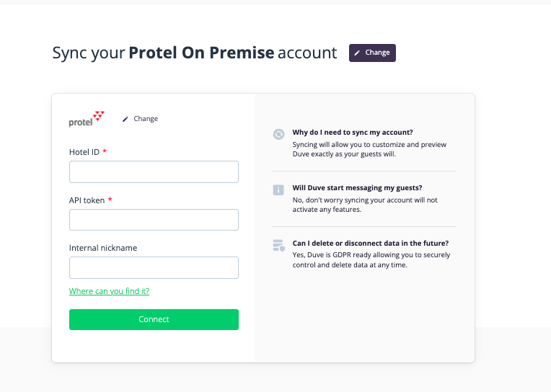Screen dimensions: 551x392
Task: Open the 'Where can you find it?' link
Action: [x=110, y=291]
